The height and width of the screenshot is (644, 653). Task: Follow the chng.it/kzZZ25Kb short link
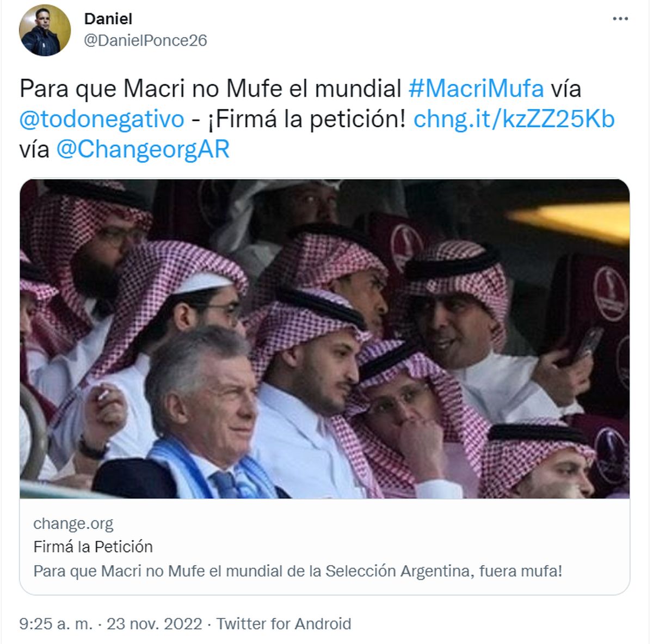514,119
